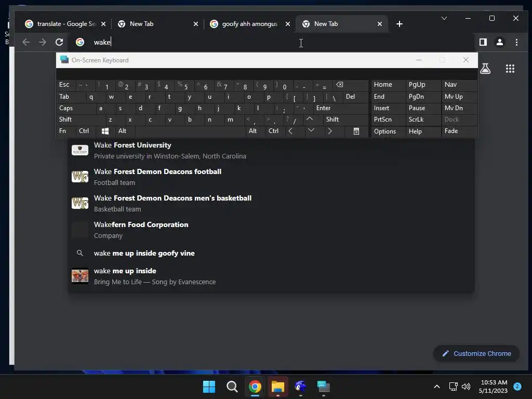This screenshot has width=532, height=399.
Task: Click the PgDn key on keyboard
Action: pos(423,97)
